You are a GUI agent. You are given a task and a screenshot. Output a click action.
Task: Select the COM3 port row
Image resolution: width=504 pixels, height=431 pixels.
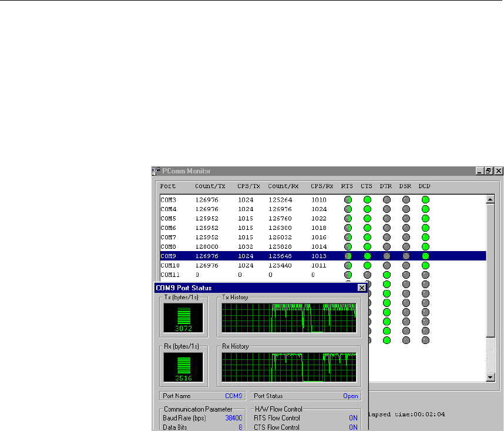tap(323, 200)
